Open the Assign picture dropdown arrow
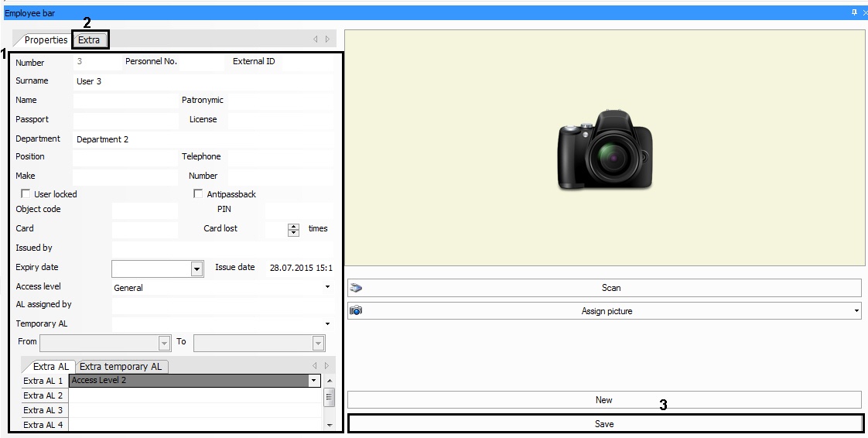This screenshot has width=868, height=438. point(857,310)
